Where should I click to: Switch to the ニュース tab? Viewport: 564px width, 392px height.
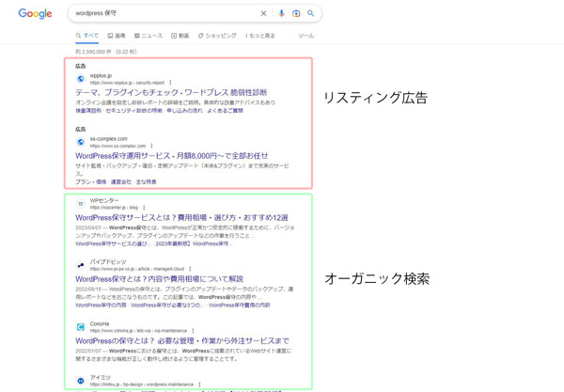coord(149,35)
